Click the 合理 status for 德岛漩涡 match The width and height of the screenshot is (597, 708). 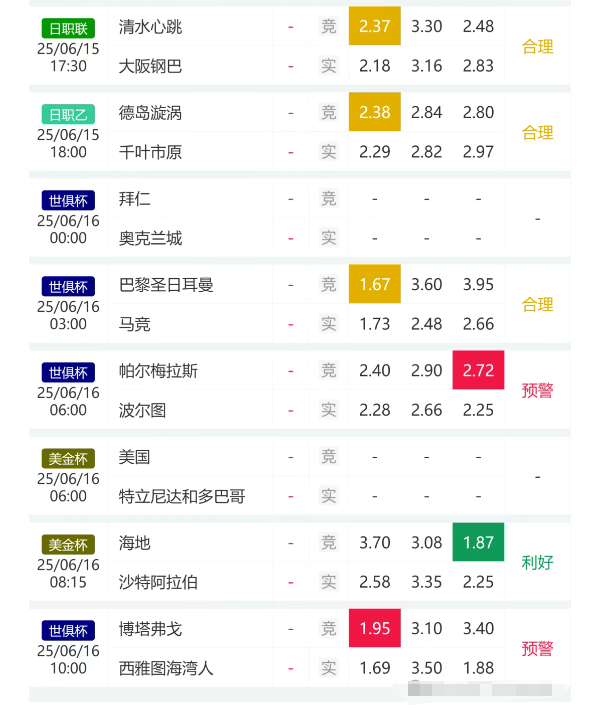point(537,133)
